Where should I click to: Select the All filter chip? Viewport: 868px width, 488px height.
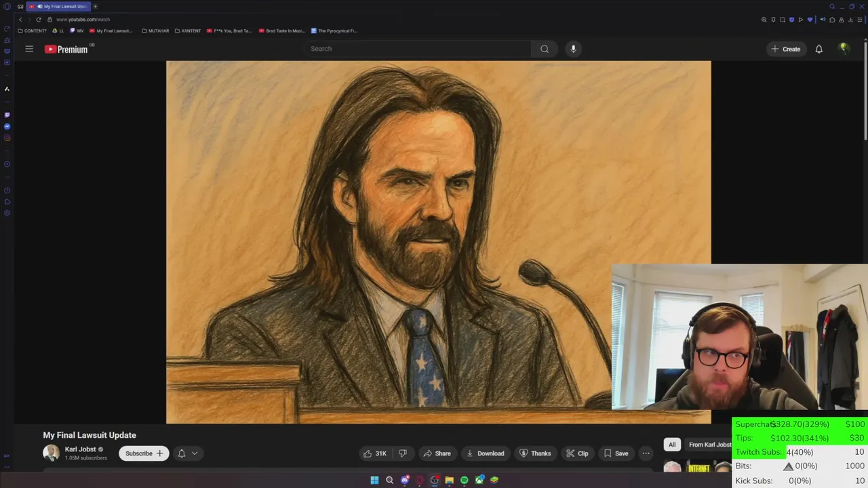[672, 445]
